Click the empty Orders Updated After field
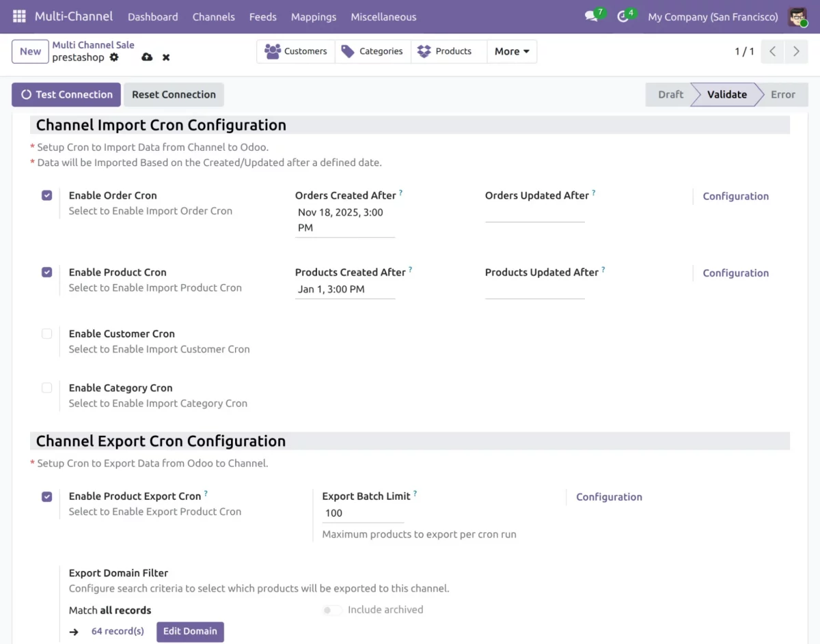 coord(535,213)
